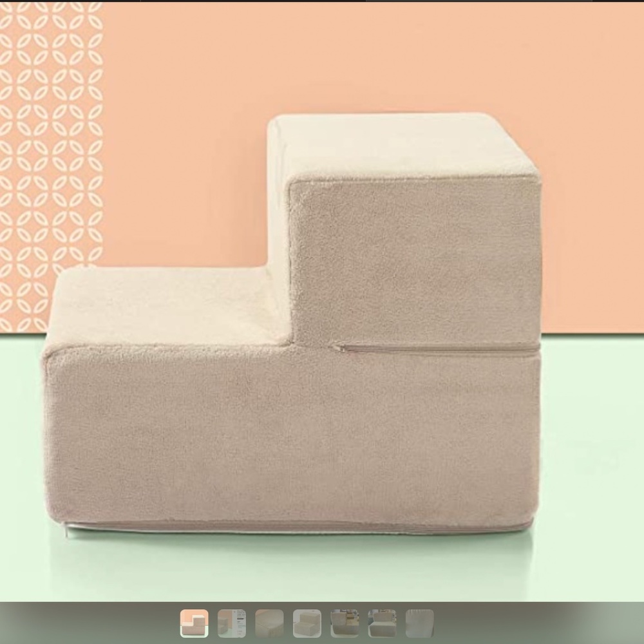Click empty gallery bar left of thumbnails
This screenshot has width=644, height=644.
click(x=84, y=623)
